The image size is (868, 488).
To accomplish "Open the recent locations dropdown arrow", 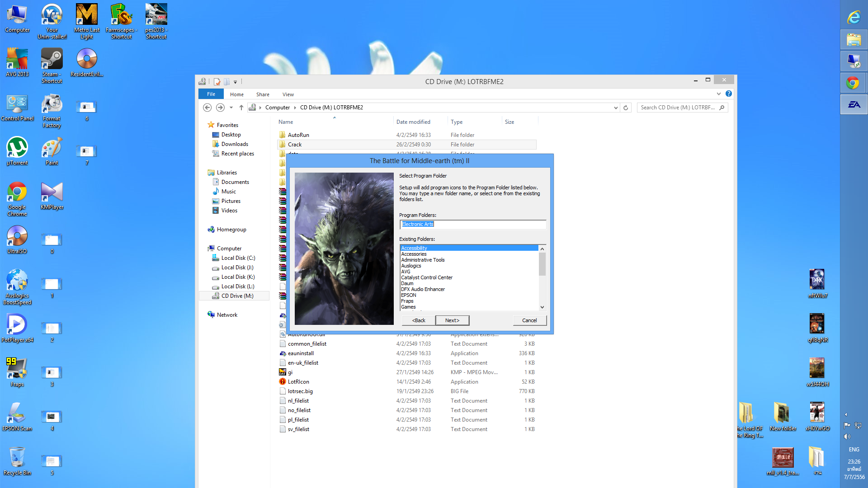I will [x=231, y=108].
